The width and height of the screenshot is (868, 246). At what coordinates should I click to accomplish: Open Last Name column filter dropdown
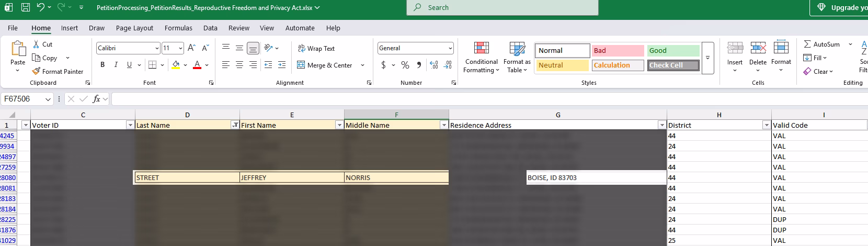[235, 125]
